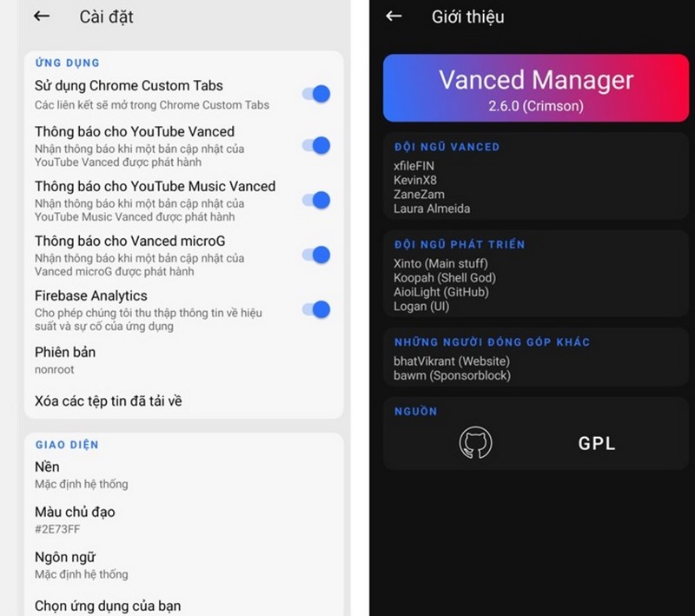Select bawm (Sponsorblock) contributor entry
695x616 pixels.
(x=452, y=375)
